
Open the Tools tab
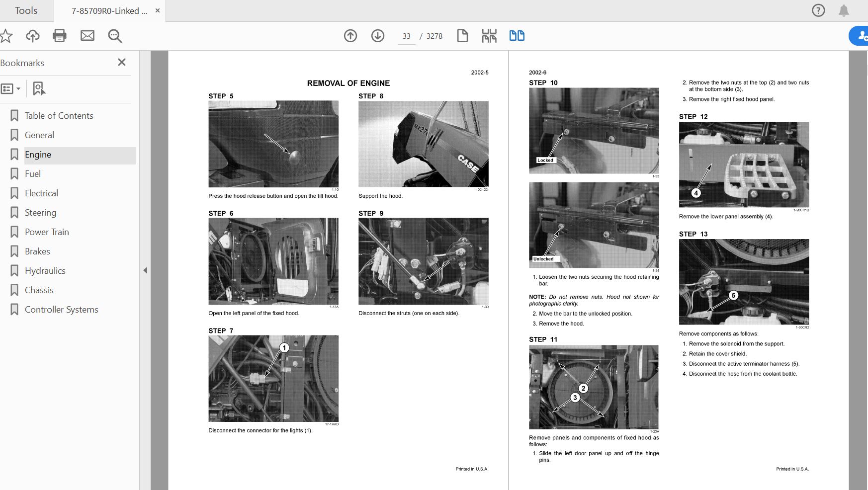26,10
